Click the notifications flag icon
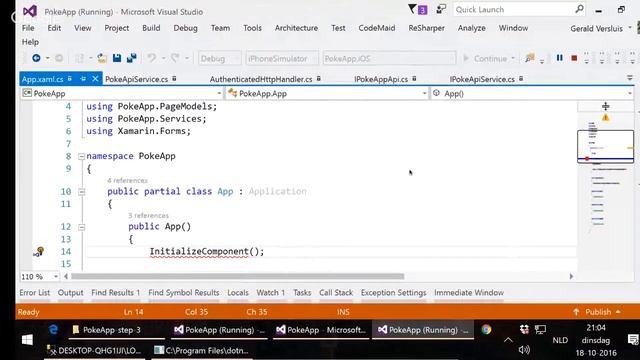640x360 pixels. tap(412, 9)
